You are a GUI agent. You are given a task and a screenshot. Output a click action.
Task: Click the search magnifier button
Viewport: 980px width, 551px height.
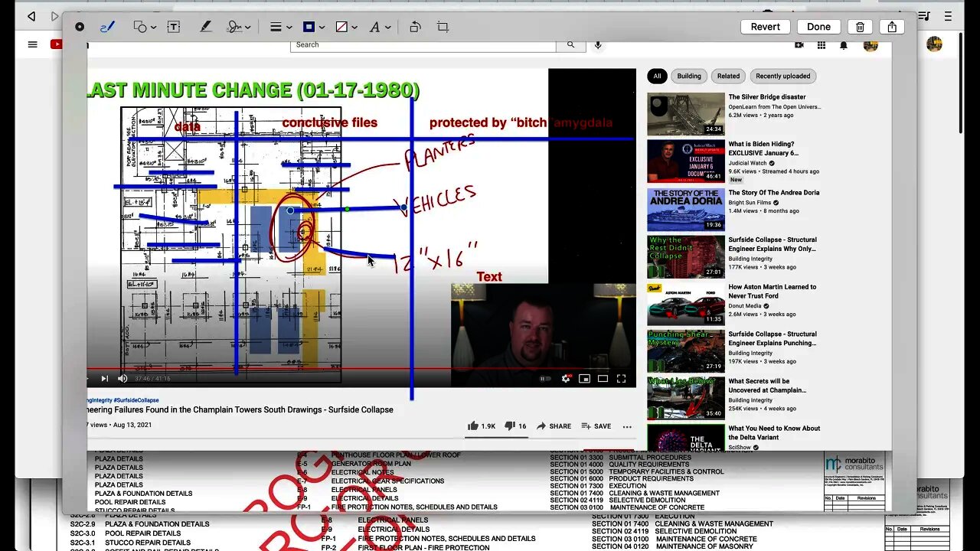pyautogui.click(x=570, y=44)
